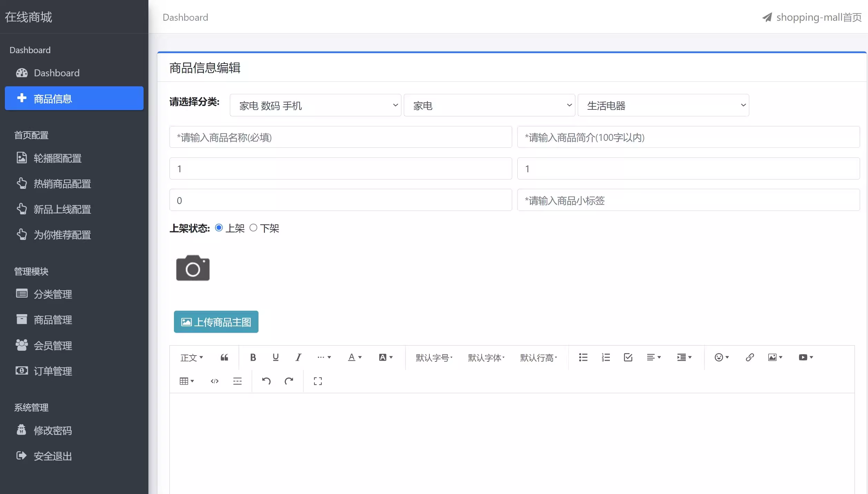Screen dimensions: 868x494
Task: Insert a bulleted list
Action: pos(583,357)
